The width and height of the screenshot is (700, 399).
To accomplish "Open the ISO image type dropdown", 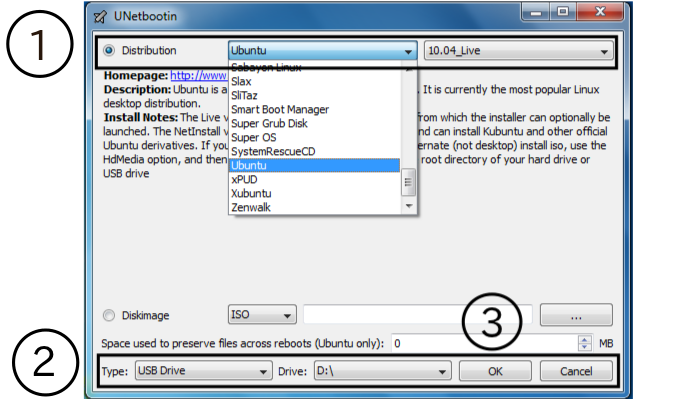I will pyautogui.click(x=262, y=315).
